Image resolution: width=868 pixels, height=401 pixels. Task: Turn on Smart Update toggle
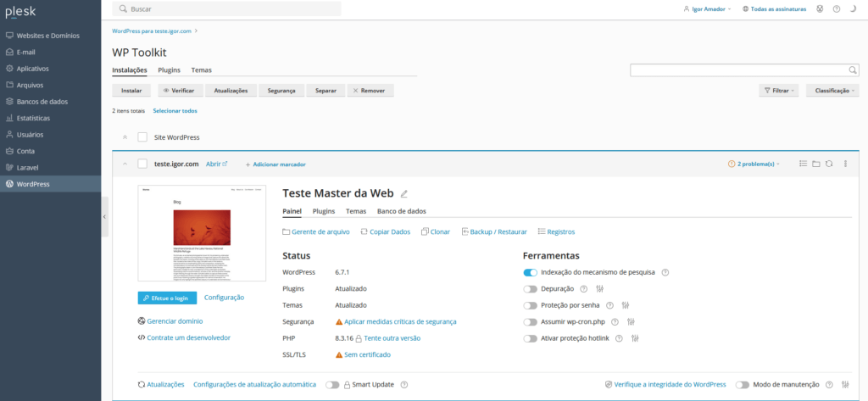coord(332,384)
